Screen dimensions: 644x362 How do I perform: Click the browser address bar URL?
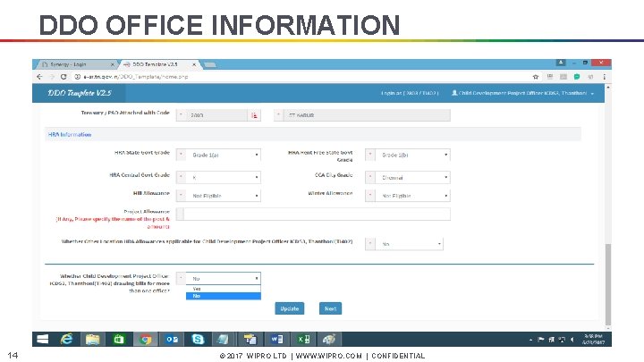[x=136, y=77]
